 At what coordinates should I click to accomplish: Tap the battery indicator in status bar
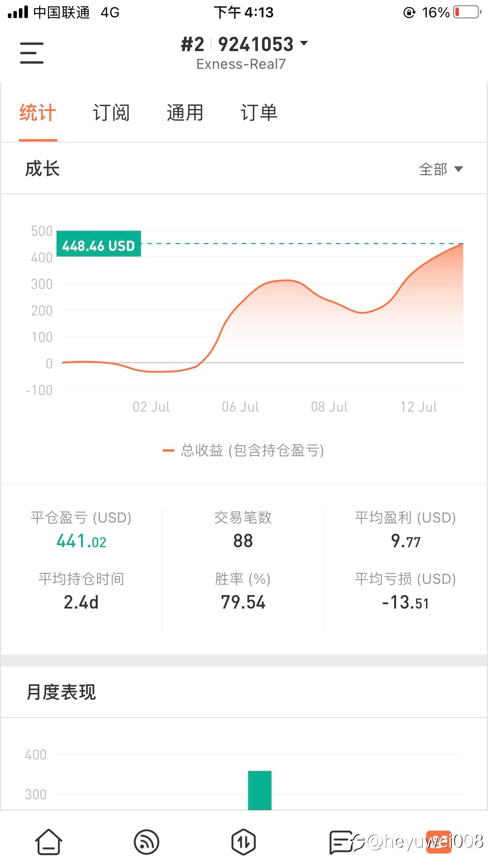(x=467, y=12)
